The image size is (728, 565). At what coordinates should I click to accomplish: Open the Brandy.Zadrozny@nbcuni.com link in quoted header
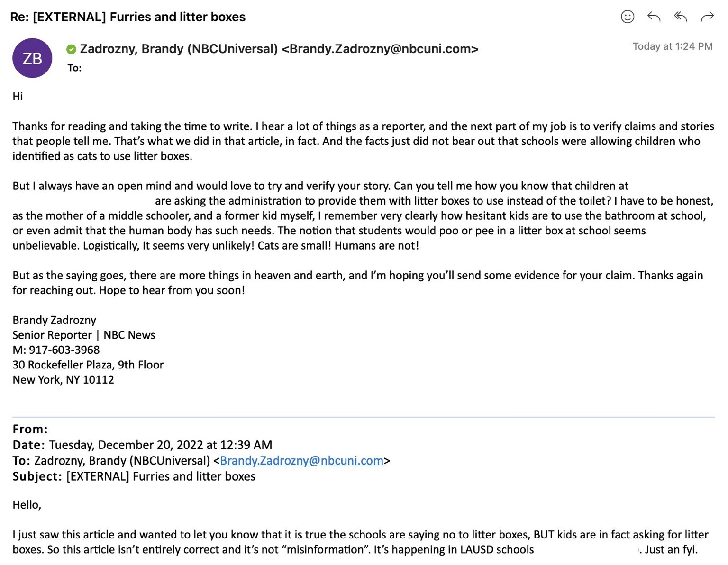click(x=301, y=461)
